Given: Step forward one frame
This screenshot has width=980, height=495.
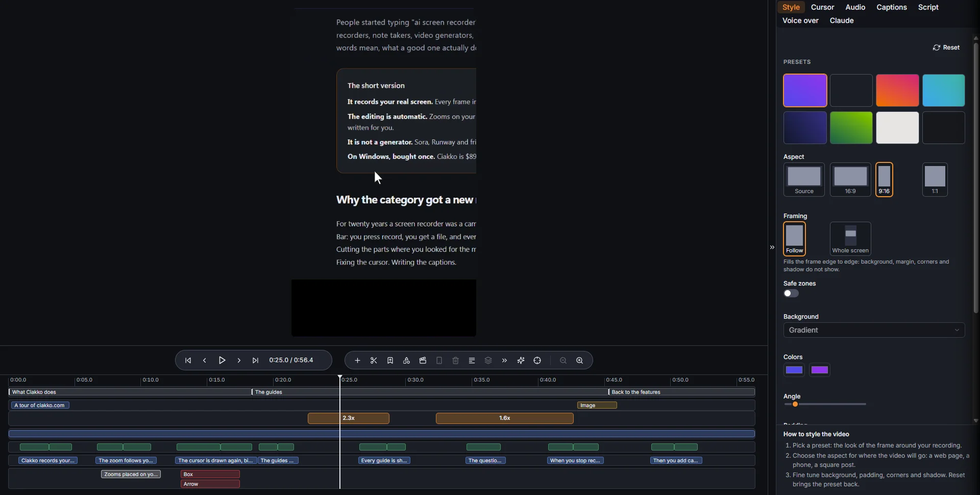Looking at the screenshot, I should (239, 361).
